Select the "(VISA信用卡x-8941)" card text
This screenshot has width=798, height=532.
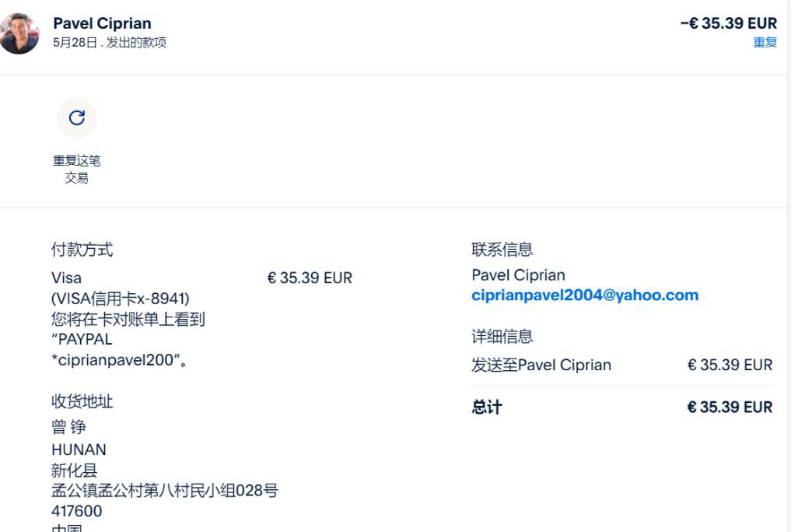click(121, 299)
